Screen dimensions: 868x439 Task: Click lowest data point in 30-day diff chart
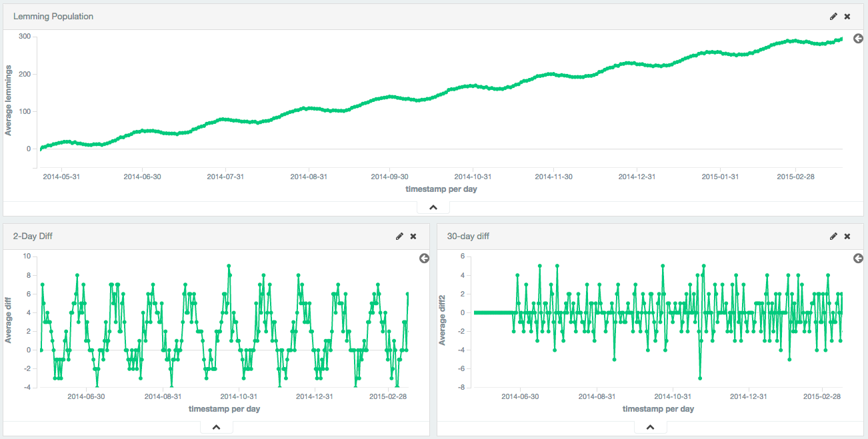(700, 378)
